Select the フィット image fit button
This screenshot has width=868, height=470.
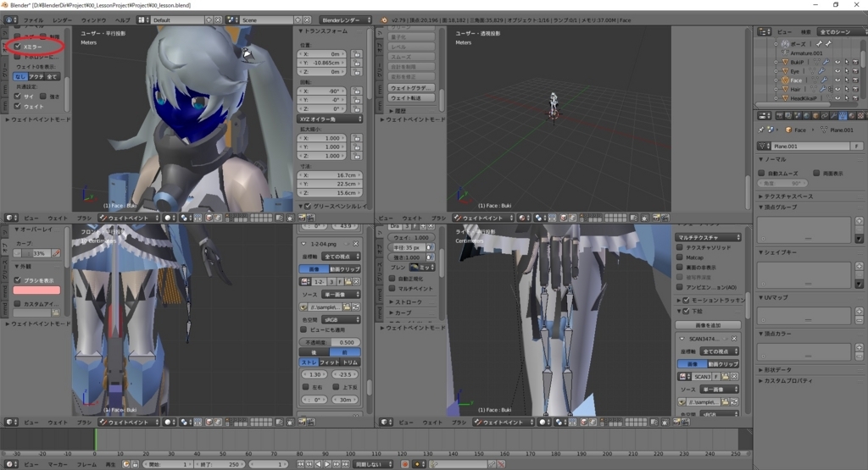[x=330, y=362]
